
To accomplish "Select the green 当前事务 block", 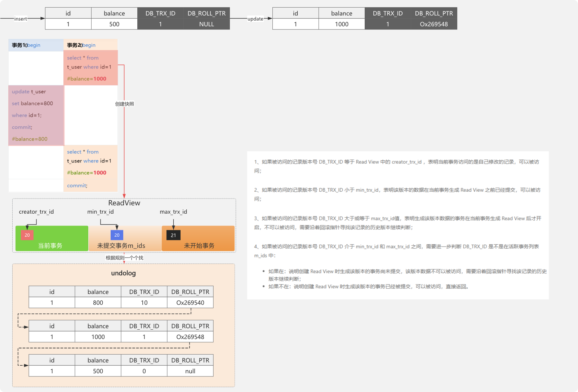I will coord(52,238).
